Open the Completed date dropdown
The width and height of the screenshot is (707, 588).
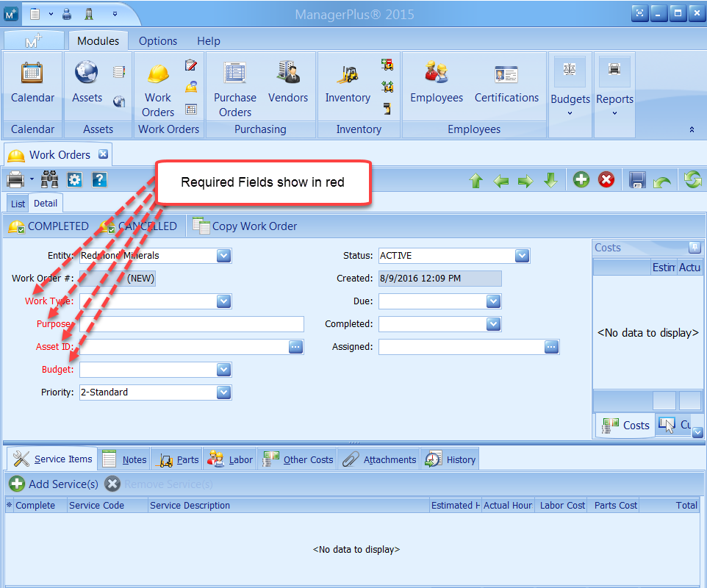click(x=494, y=323)
